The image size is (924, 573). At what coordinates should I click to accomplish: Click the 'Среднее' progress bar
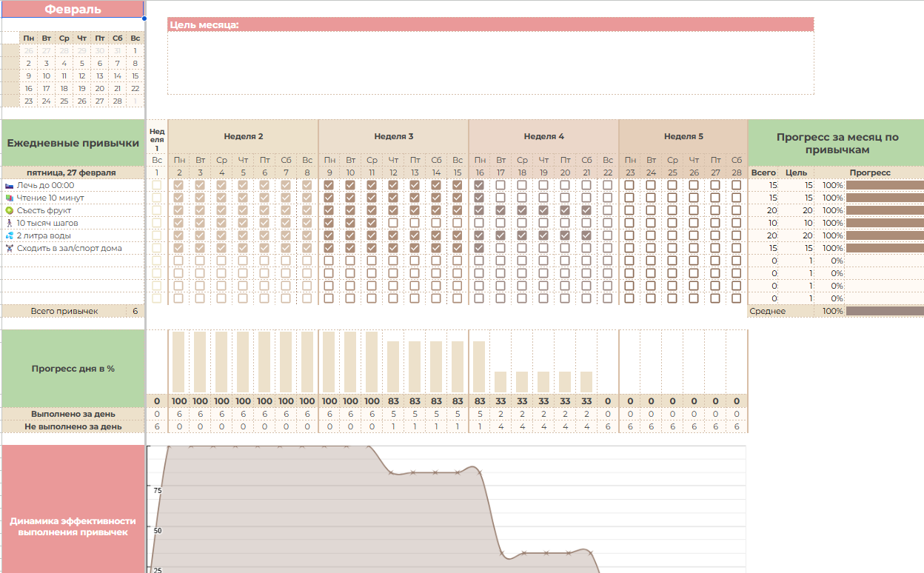pyautogui.click(x=884, y=311)
